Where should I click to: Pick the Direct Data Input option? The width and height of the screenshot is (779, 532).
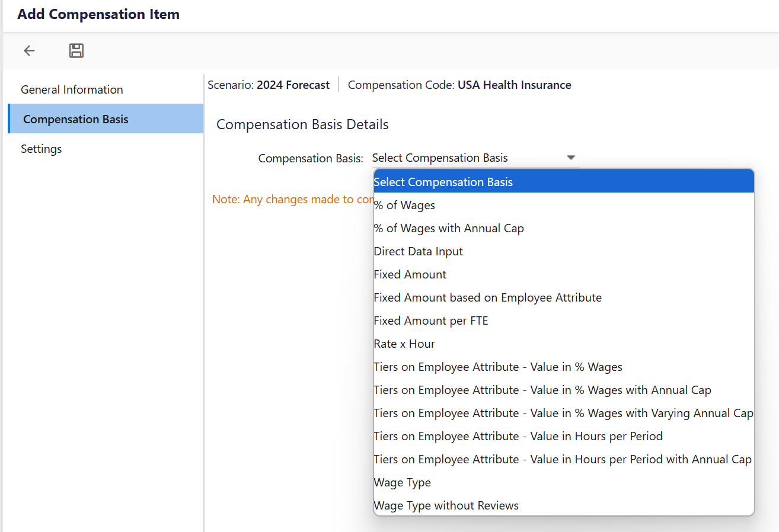418,251
